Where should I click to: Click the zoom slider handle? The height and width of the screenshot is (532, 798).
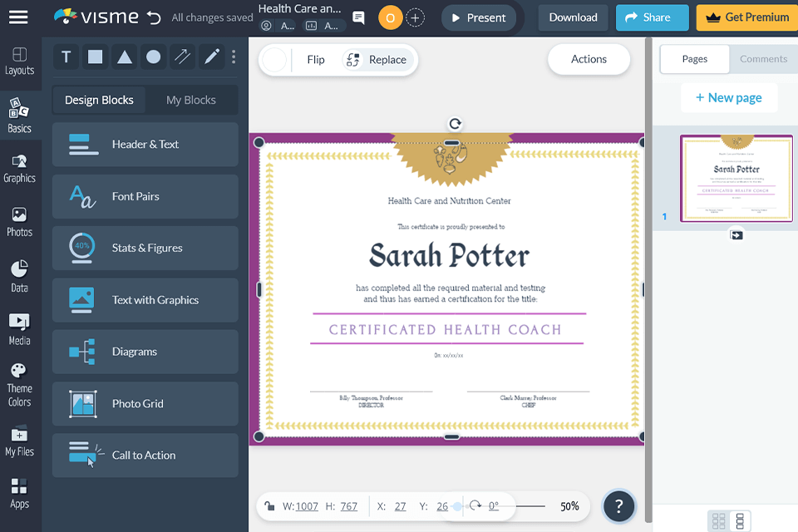(457, 506)
